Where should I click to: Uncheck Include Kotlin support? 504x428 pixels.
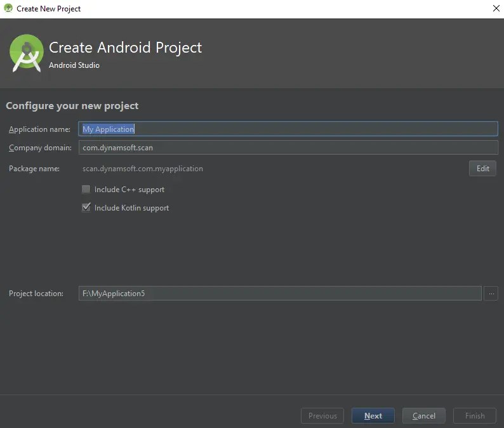86,207
